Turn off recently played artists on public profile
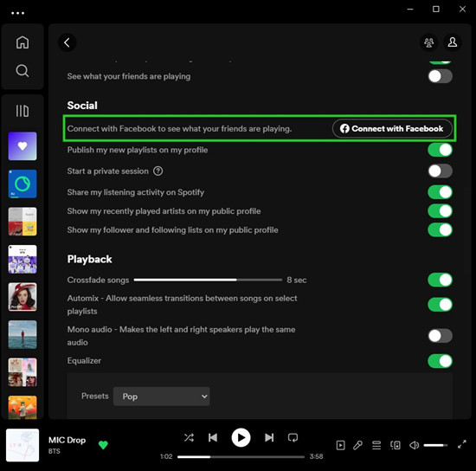Screen dimensions: 476x471 pos(440,211)
